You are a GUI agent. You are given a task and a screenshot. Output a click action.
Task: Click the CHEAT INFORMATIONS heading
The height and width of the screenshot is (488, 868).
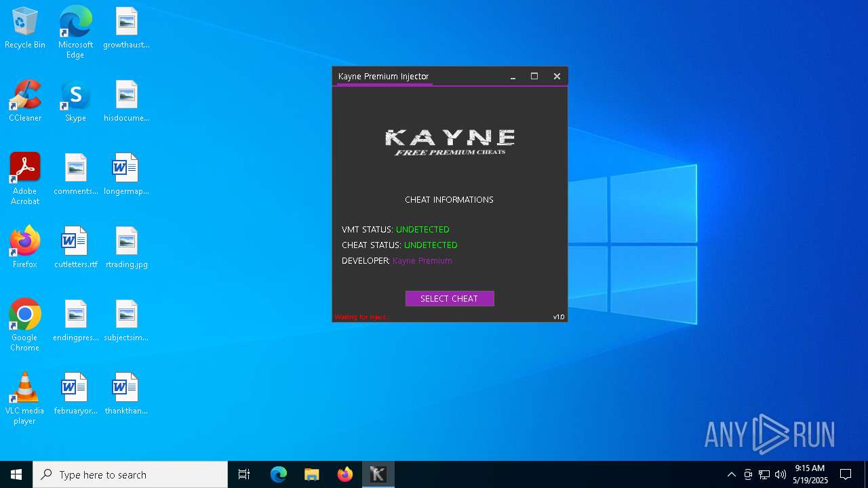[x=449, y=200]
